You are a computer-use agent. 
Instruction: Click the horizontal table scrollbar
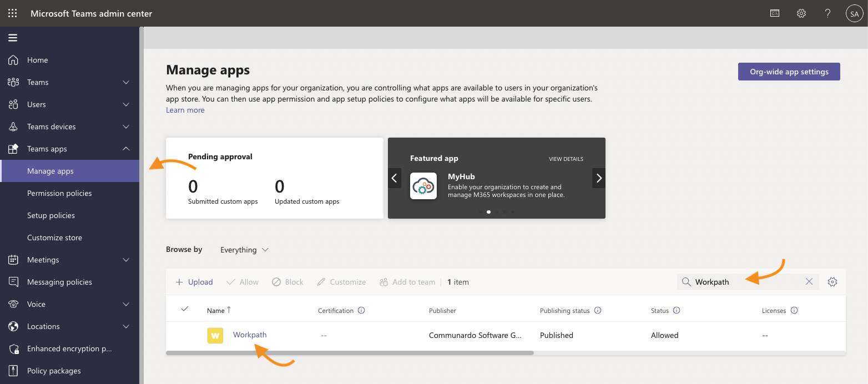coord(350,353)
